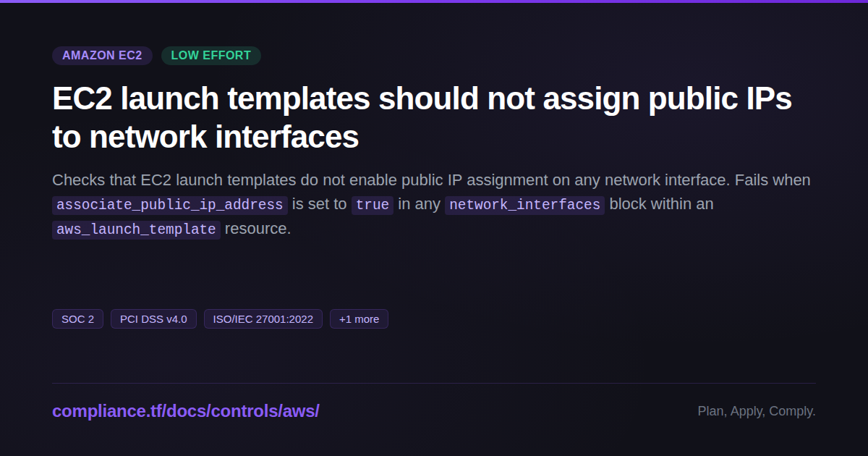Click the Plan, Apply, Comply. tagline

pyautogui.click(x=757, y=411)
